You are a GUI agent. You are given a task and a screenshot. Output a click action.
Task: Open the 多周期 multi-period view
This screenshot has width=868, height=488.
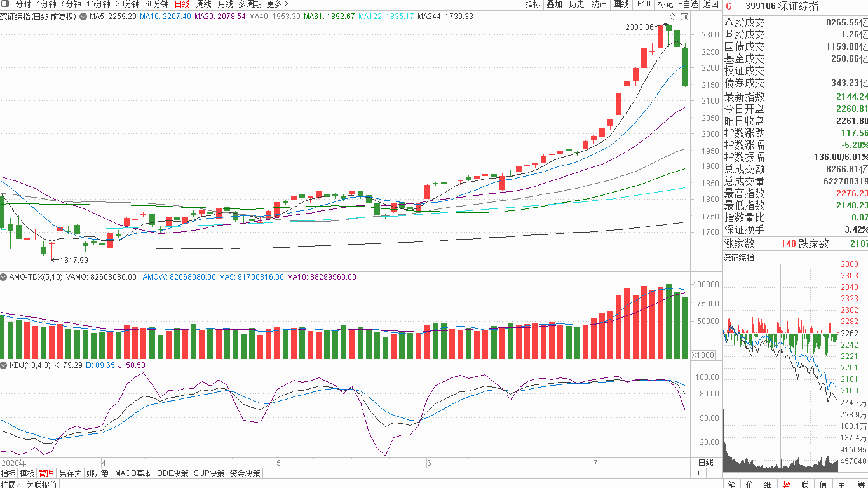[x=250, y=4]
